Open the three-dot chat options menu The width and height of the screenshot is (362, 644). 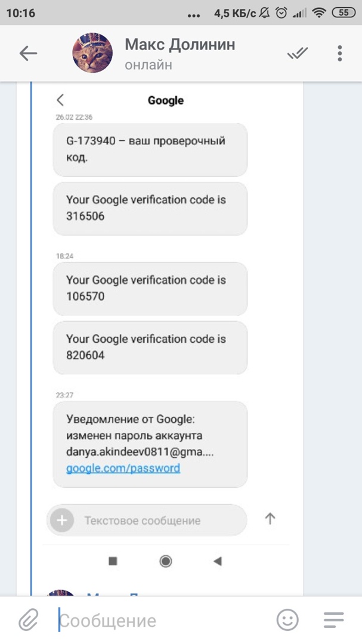(339, 54)
